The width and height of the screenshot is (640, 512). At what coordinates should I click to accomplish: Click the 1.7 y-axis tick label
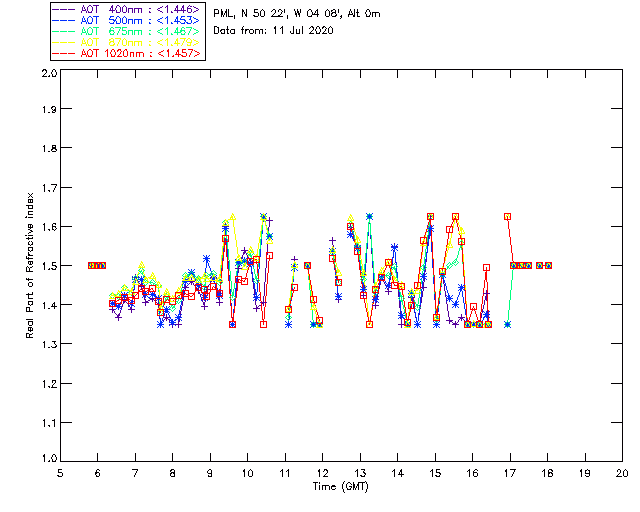49,188
